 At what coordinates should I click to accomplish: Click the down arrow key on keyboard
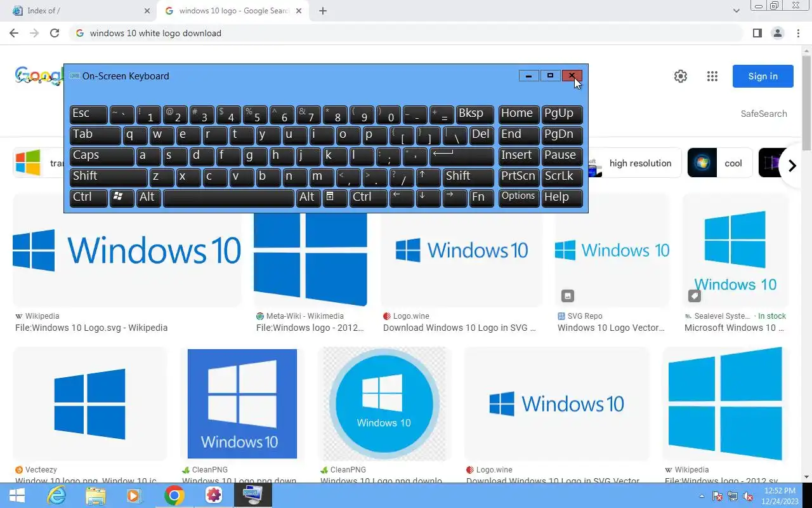coord(428,197)
